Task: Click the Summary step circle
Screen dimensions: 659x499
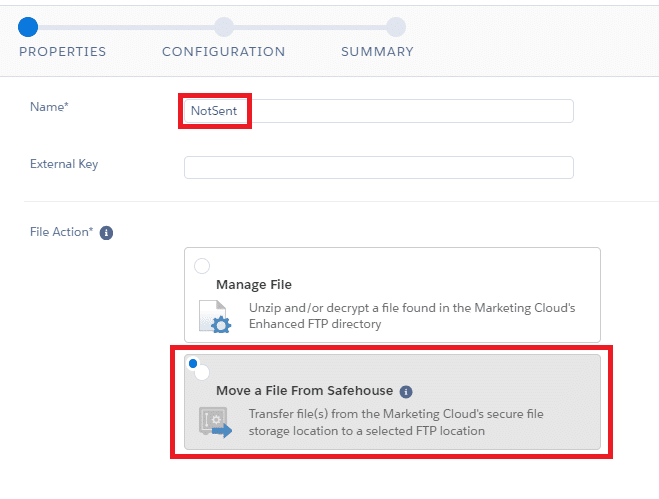Action: [396, 27]
